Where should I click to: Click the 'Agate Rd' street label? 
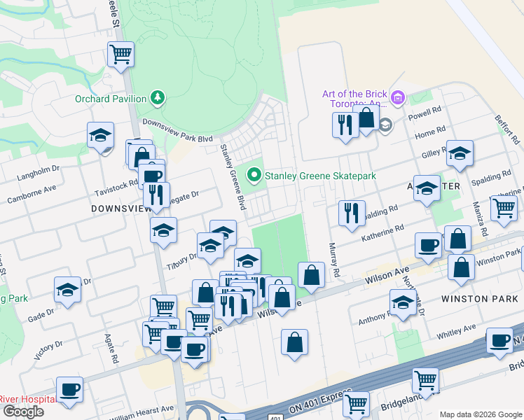[x=111, y=349]
